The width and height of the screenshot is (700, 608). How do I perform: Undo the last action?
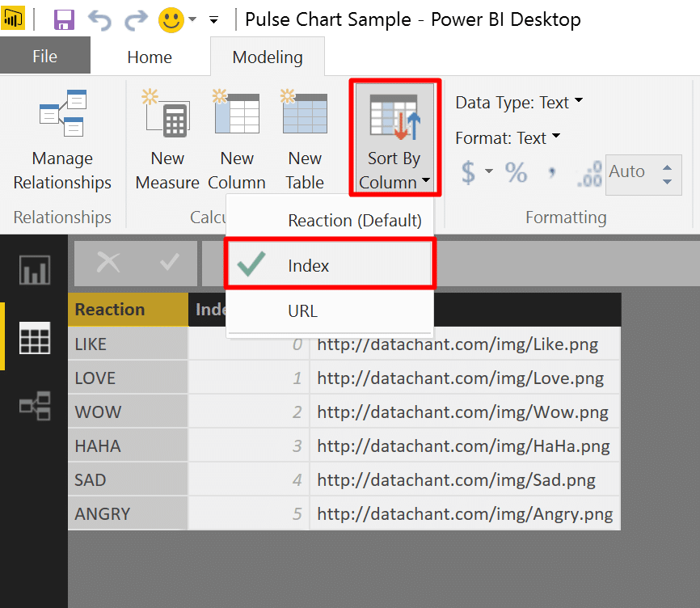coord(99,19)
